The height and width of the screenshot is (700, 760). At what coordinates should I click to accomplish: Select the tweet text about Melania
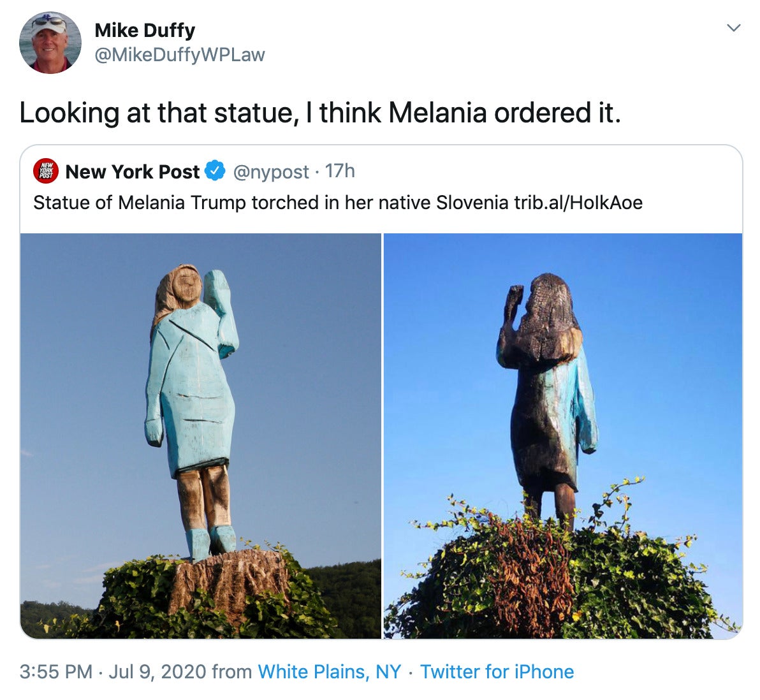click(320, 113)
